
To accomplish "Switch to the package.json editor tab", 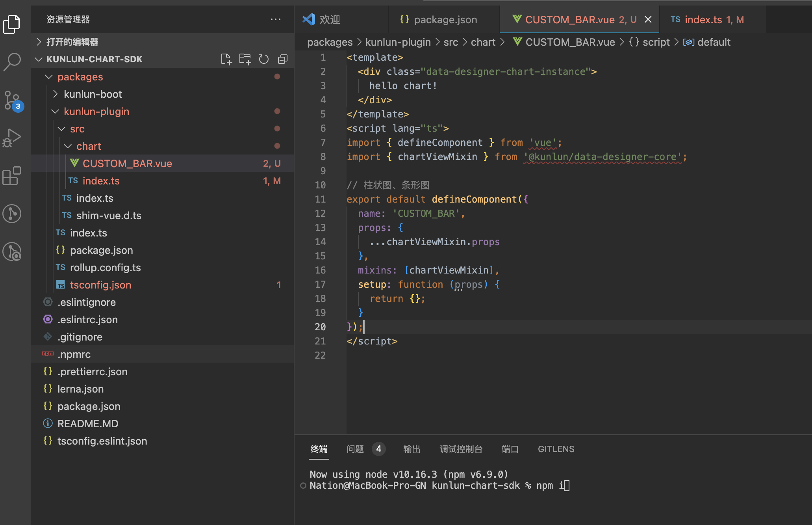I will 445,19.
